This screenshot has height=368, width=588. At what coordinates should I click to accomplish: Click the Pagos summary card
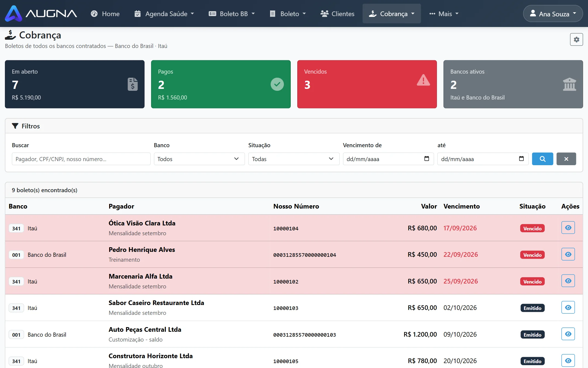(x=221, y=84)
